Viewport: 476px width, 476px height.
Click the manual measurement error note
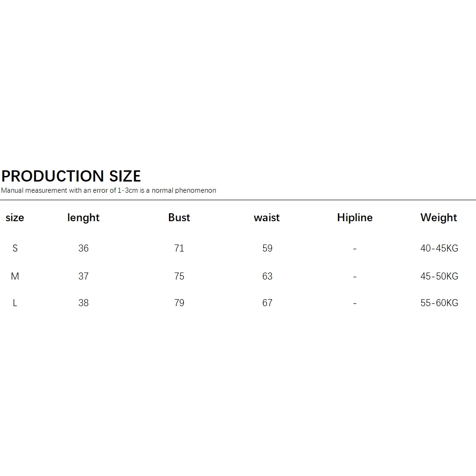coord(108,190)
